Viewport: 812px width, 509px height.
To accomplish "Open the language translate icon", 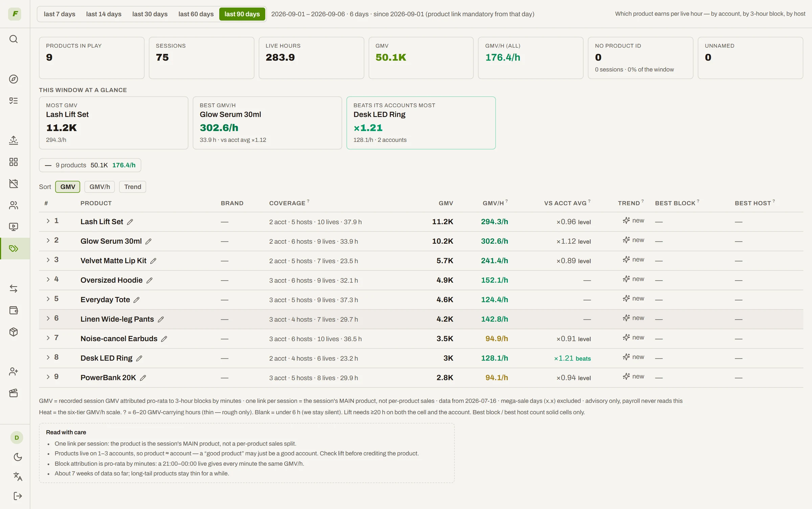I will (x=18, y=477).
